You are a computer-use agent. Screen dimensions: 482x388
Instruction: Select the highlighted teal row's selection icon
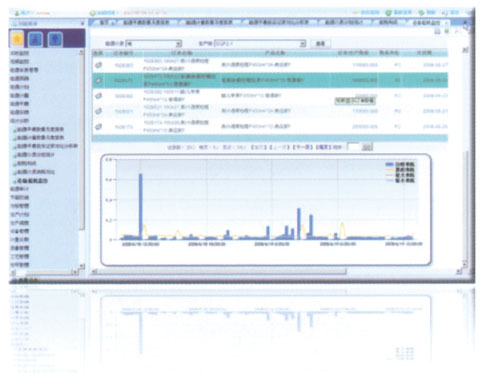point(98,80)
